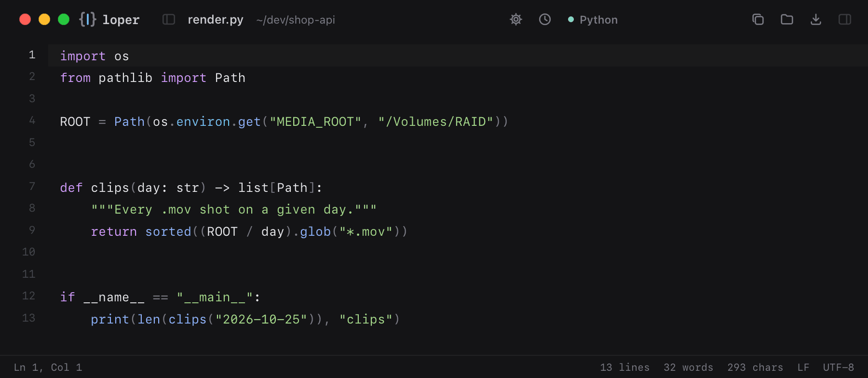Click the 293 chars status entry
This screenshot has width=868, height=378.
coord(755,367)
